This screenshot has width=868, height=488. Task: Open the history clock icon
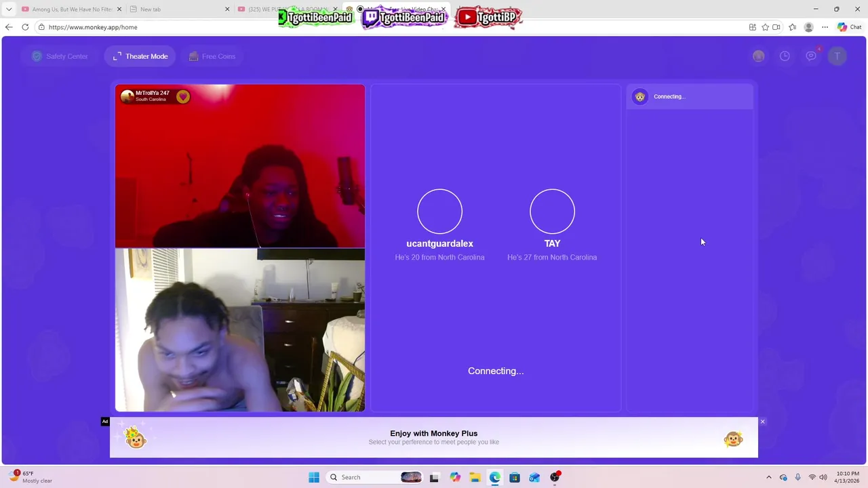785,56
